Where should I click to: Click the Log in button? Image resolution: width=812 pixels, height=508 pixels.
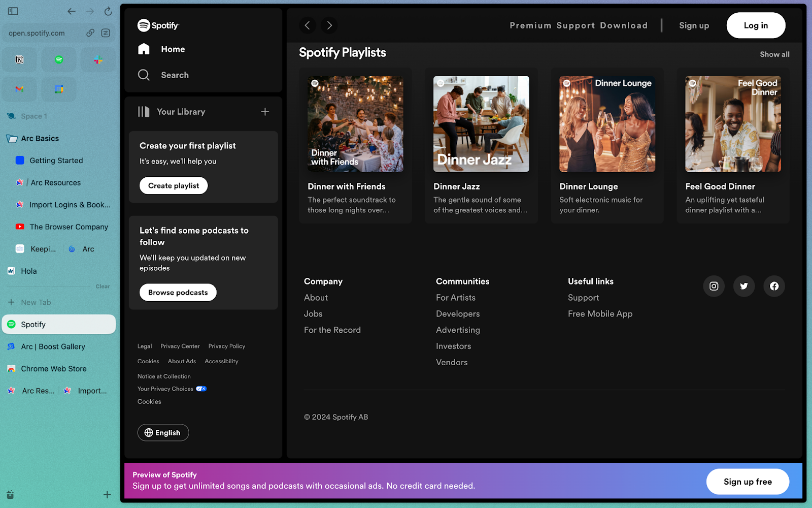point(756,25)
